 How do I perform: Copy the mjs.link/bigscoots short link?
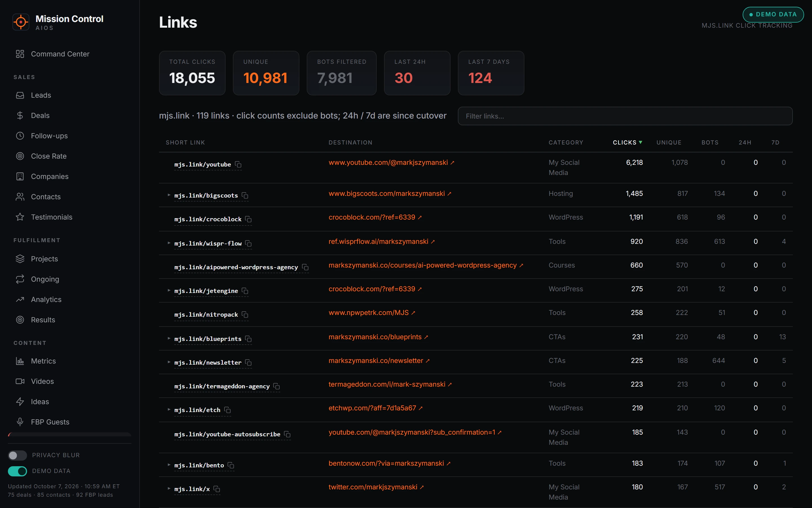pyautogui.click(x=245, y=196)
